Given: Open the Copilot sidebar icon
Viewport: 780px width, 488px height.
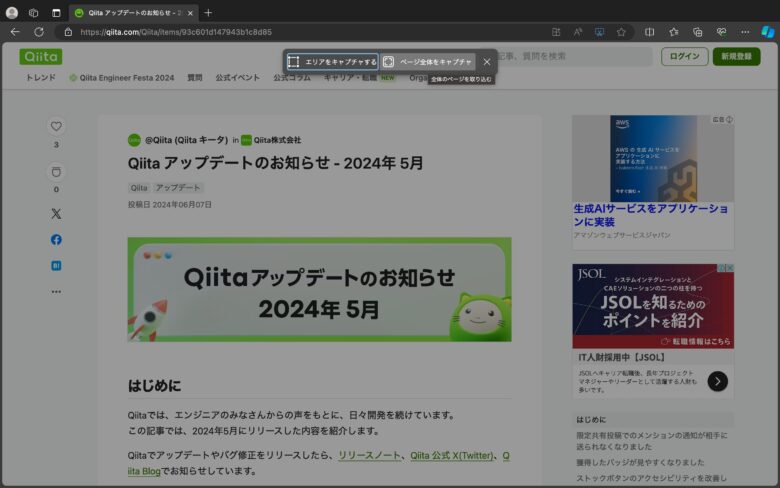Looking at the screenshot, I should click(768, 32).
